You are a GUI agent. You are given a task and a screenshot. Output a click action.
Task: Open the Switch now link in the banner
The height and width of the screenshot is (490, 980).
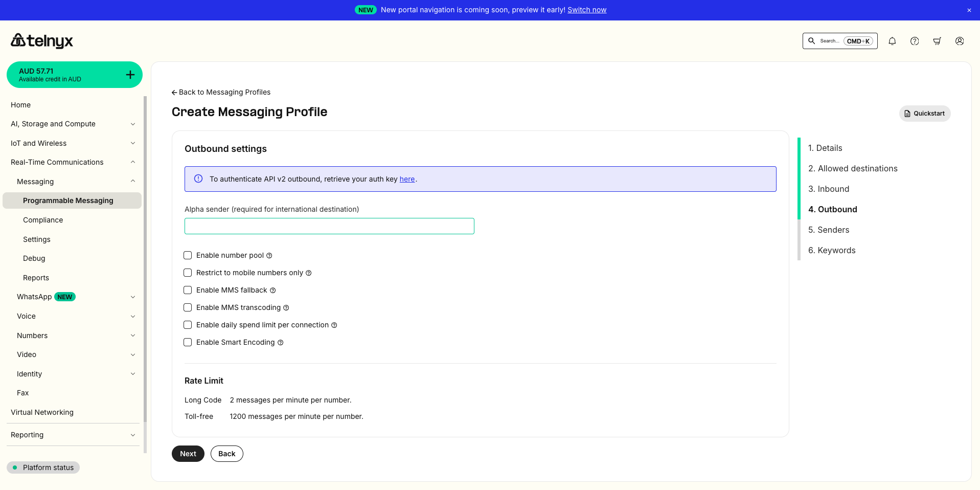[586, 10]
